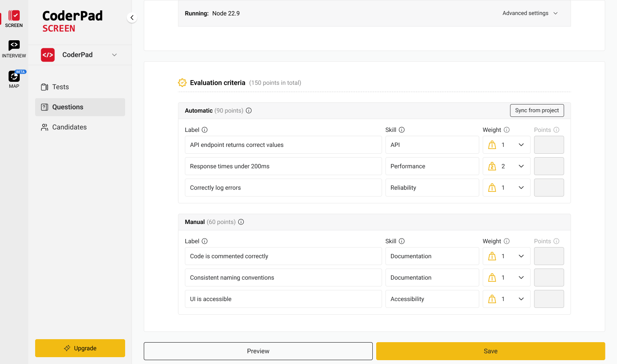Go to Tests in the sidebar
Viewport: 617px width, 364px height.
(60, 87)
